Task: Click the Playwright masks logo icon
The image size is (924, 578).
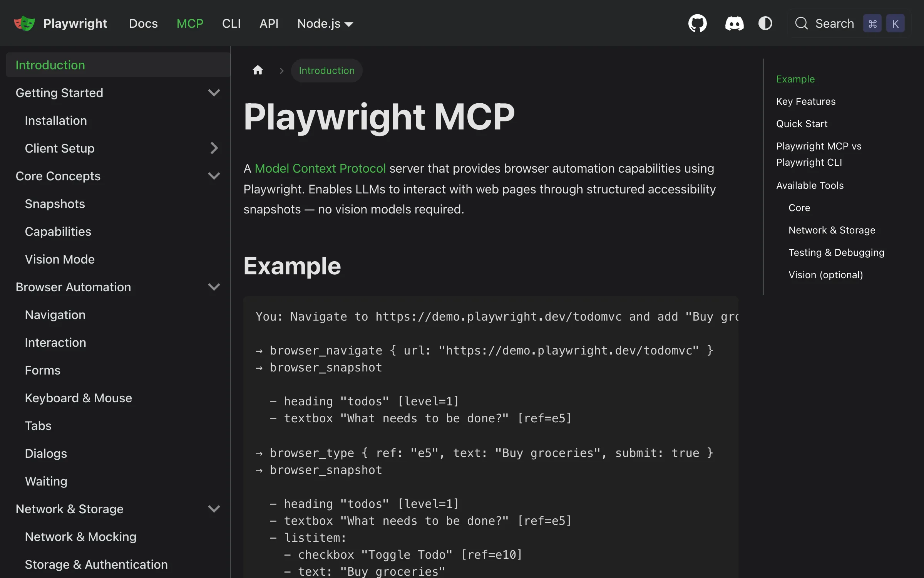Action: 24,24
